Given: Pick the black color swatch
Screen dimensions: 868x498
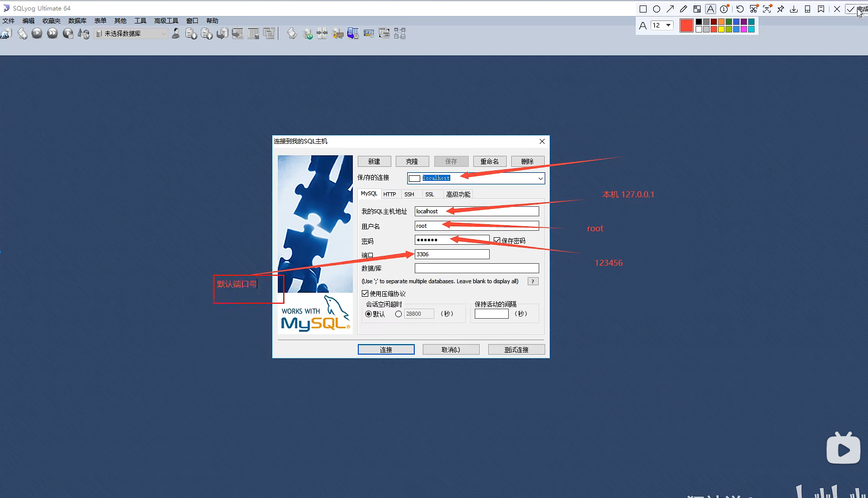Looking at the screenshot, I should [x=699, y=21].
